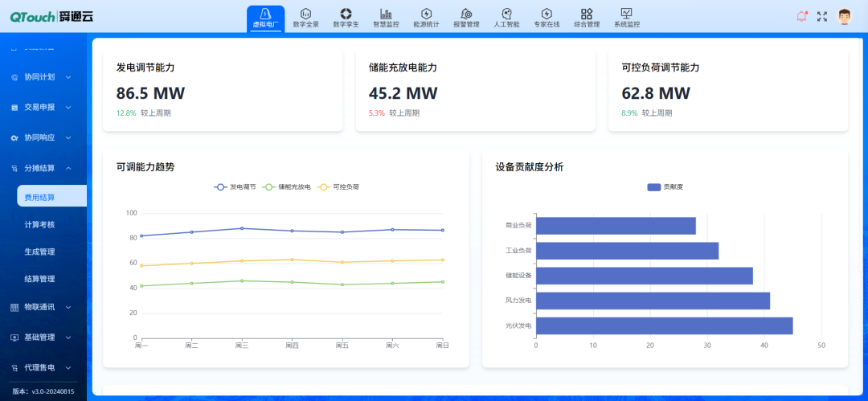
Task: Open the 综合管理 grid icon
Action: tap(587, 14)
